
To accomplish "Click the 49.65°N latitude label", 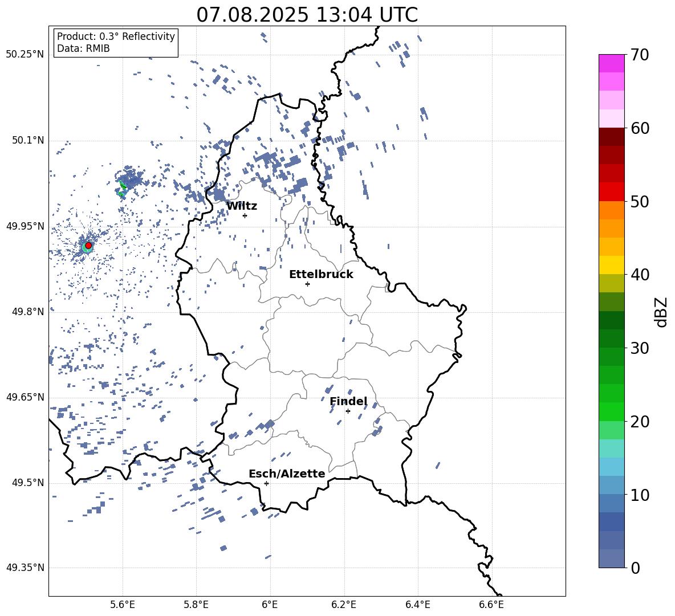I will coord(25,397).
